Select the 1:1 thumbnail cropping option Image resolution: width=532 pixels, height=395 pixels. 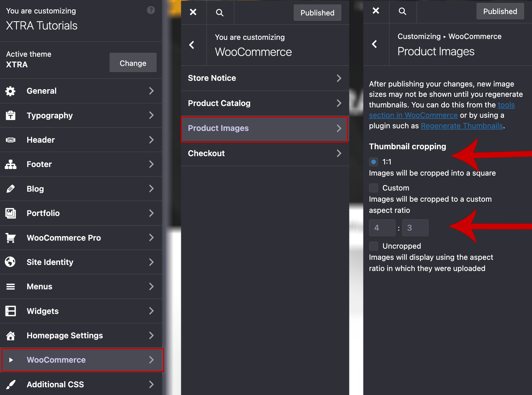[374, 162]
